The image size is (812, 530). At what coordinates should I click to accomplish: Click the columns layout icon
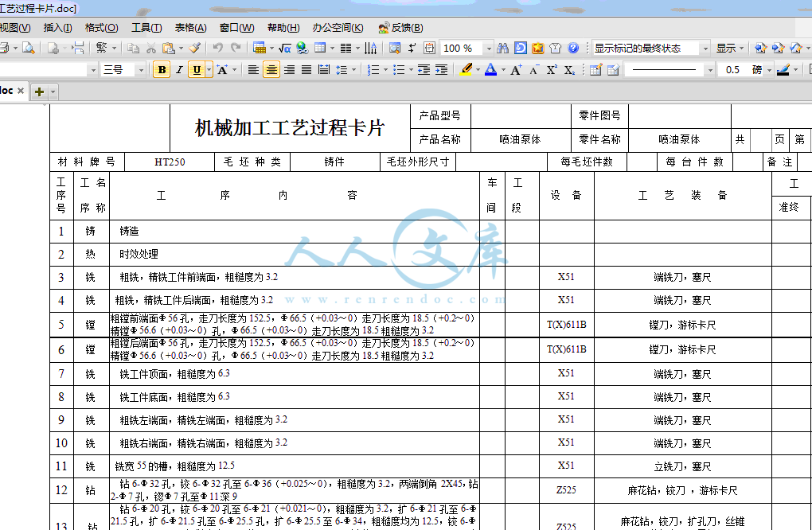[x=345, y=48]
